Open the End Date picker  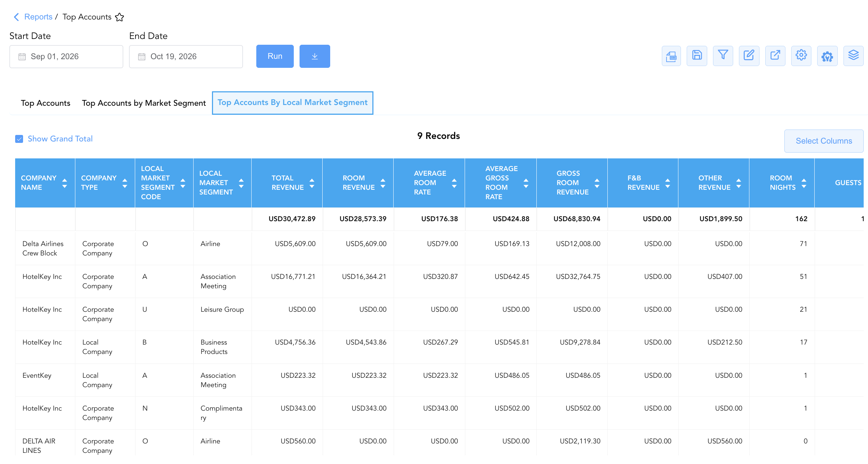tap(186, 57)
